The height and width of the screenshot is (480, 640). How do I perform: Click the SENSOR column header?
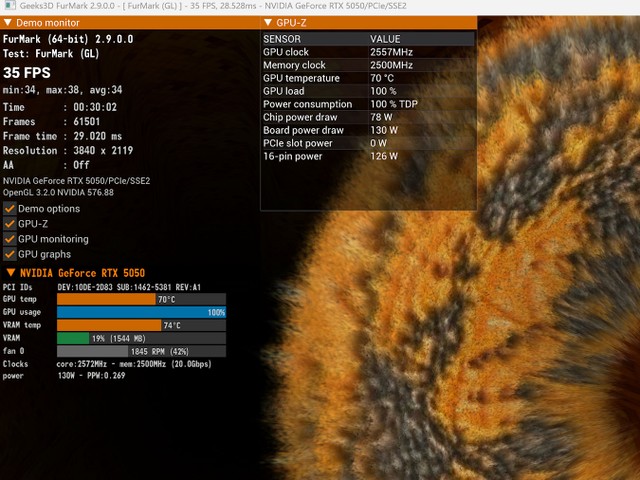click(x=282, y=39)
